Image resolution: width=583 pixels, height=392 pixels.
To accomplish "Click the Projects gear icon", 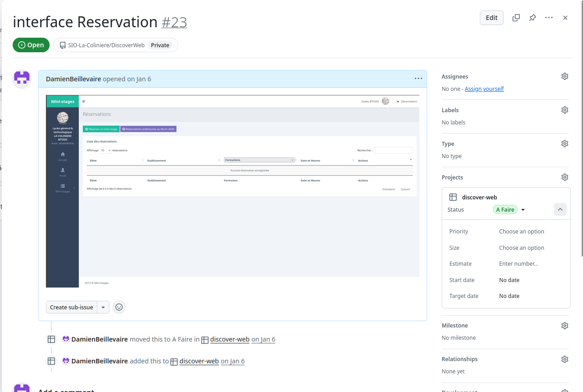I will pos(564,177).
